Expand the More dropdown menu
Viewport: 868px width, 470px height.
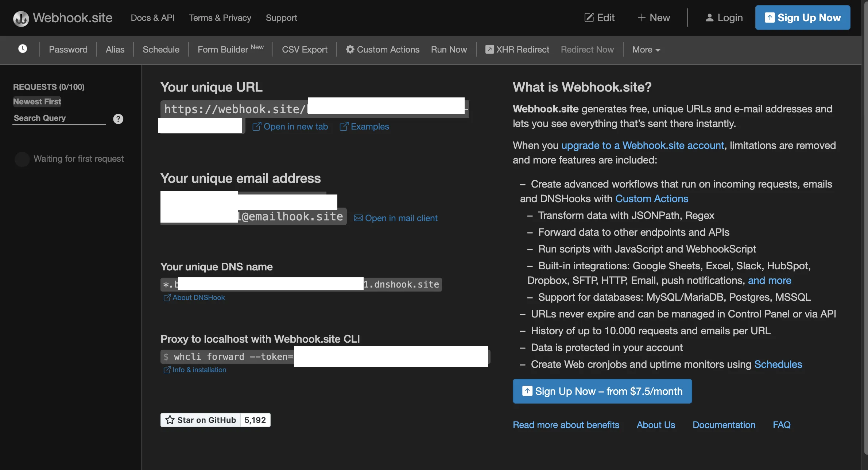point(646,49)
